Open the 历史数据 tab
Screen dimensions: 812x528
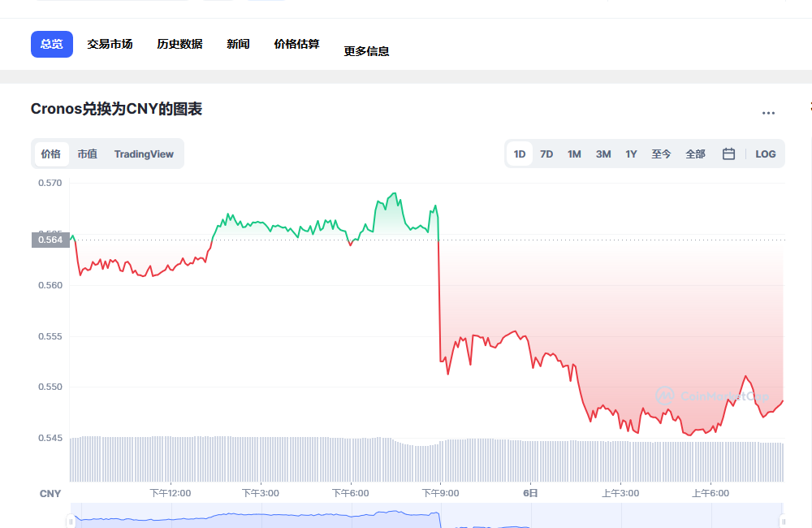coord(179,44)
